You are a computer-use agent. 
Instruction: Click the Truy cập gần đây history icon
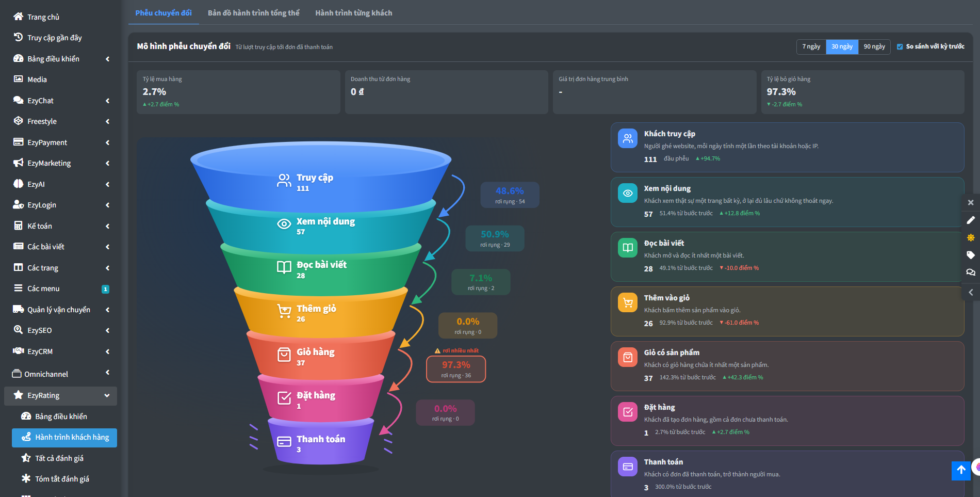tap(18, 37)
